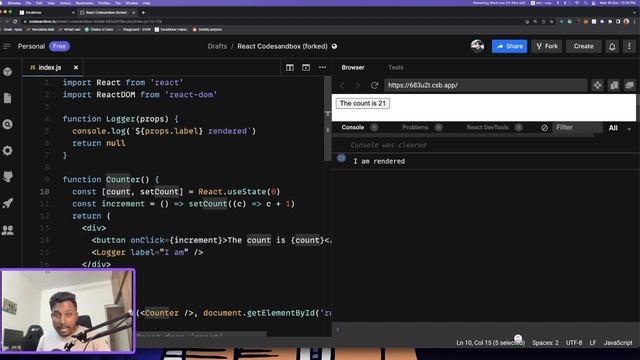Open the notifications bell
Image resolution: width=640 pixels, height=360 pixels.
click(612, 47)
